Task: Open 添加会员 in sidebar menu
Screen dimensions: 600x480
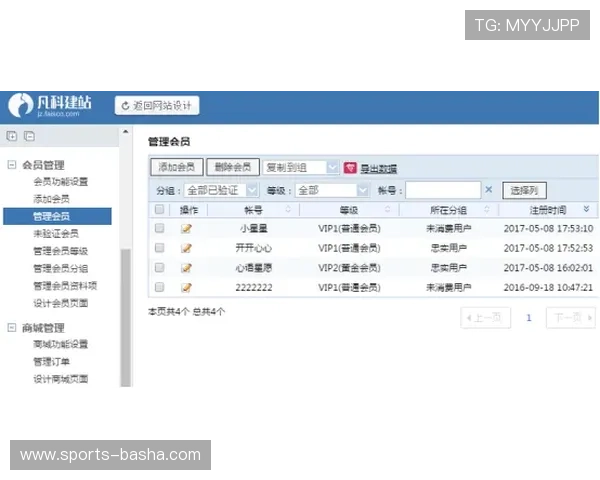Action: [x=51, y=199]
